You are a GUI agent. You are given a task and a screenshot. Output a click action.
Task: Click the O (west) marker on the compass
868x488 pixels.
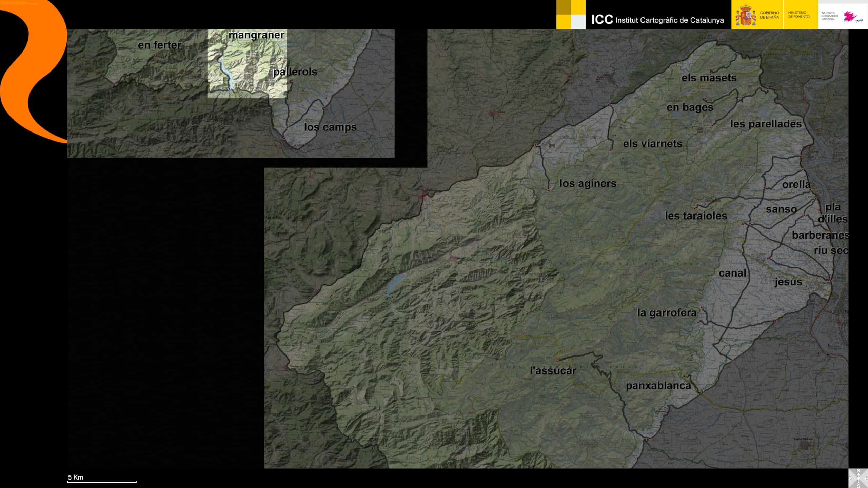850,478
